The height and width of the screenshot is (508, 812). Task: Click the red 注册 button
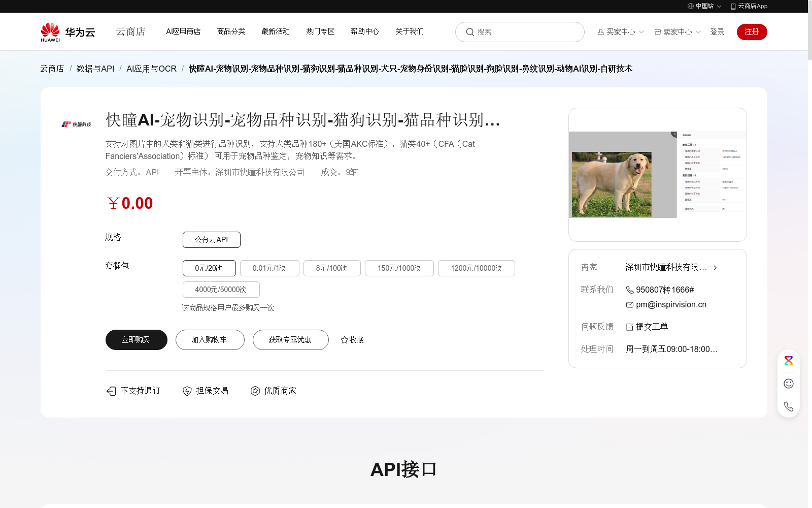(x=752, y=32)
